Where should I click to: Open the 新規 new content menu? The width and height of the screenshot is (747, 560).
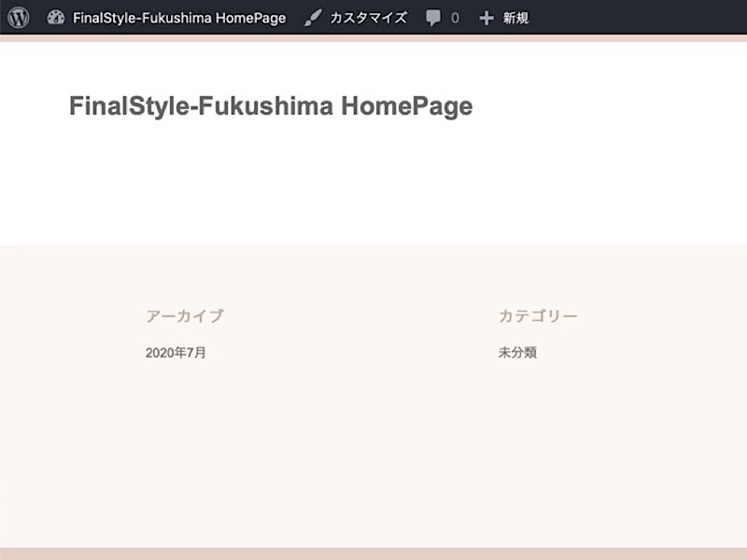click(x=516, y=18)
